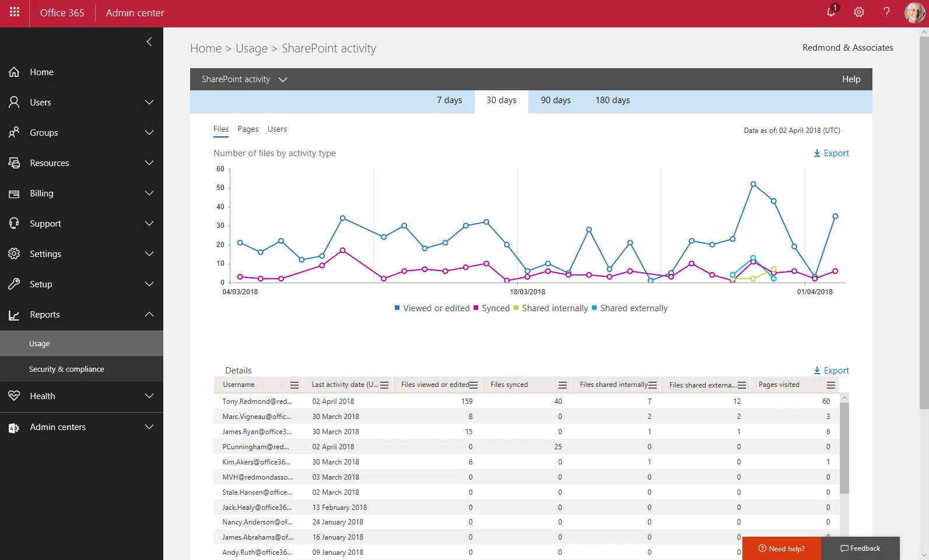Screen dimensions: 929x560
Task: Select the PCunningham@red... row
Action: pyautogui.click(x=526, y=446)
